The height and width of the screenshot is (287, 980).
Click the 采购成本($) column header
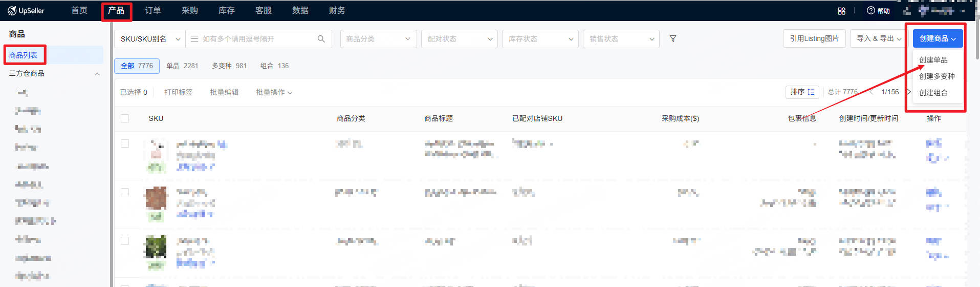[x=680, y=118]
